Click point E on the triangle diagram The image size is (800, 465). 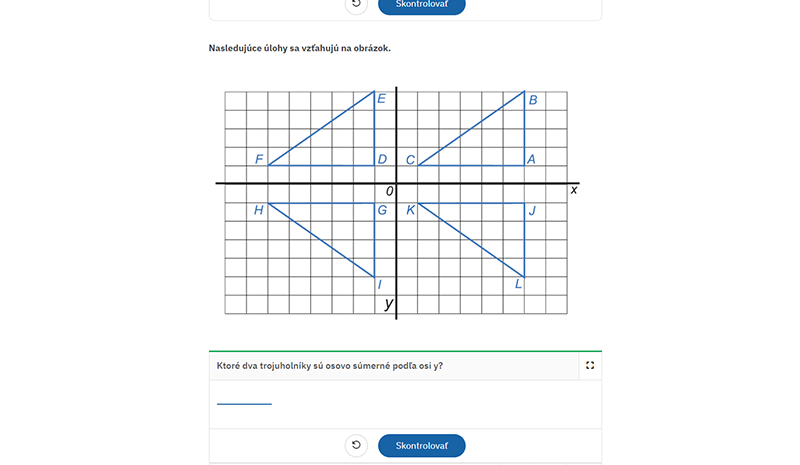pos(381,99)
